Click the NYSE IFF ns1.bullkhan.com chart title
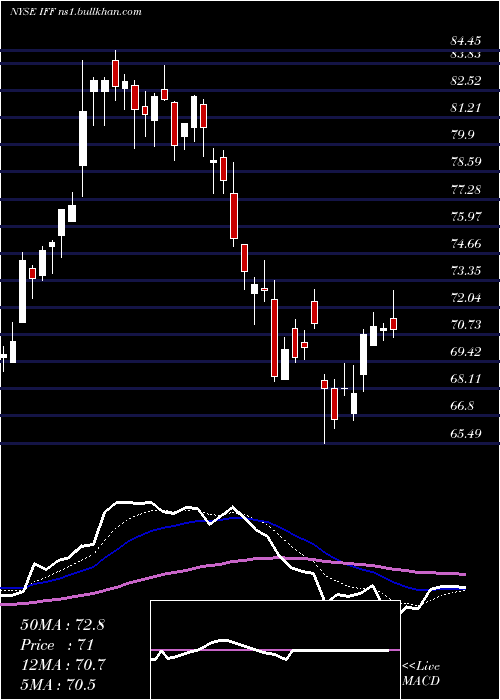Image resolution: width=500 pixels, height=700 pixels. point(75,12)
